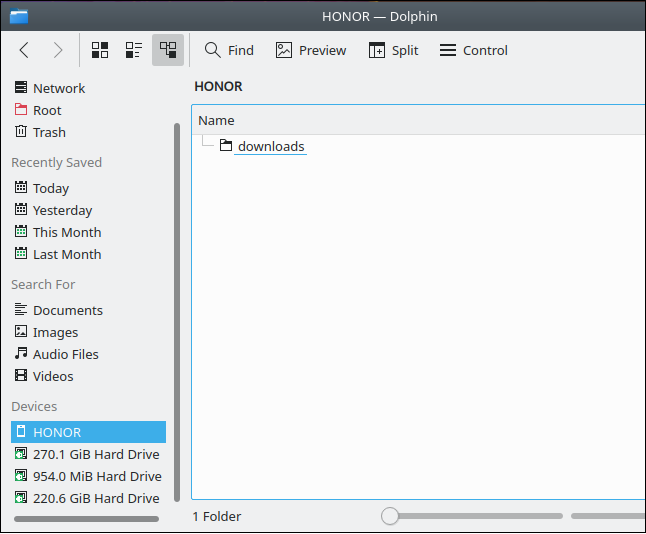This screenshot has width=646, height=534.
Task: Click the Dolphin folder icon in title bar
Action: pos(19,16)
